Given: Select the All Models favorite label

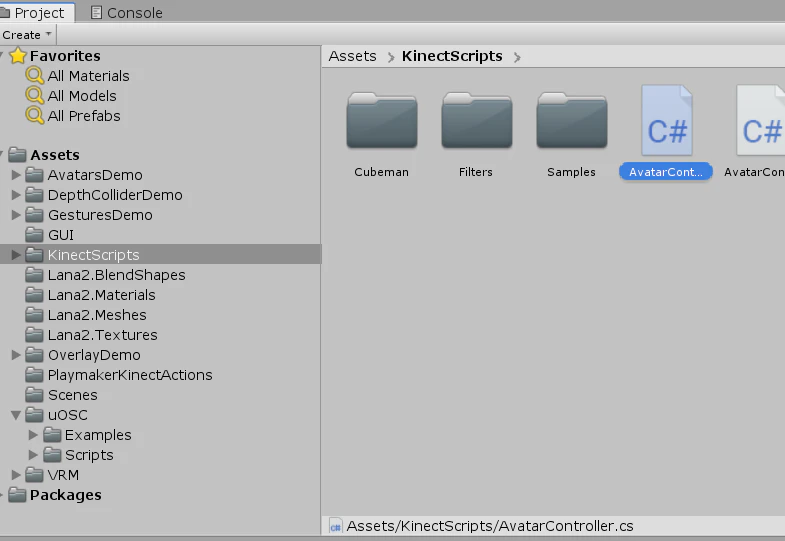Looking at the screenshot, I should pos(82,96).
